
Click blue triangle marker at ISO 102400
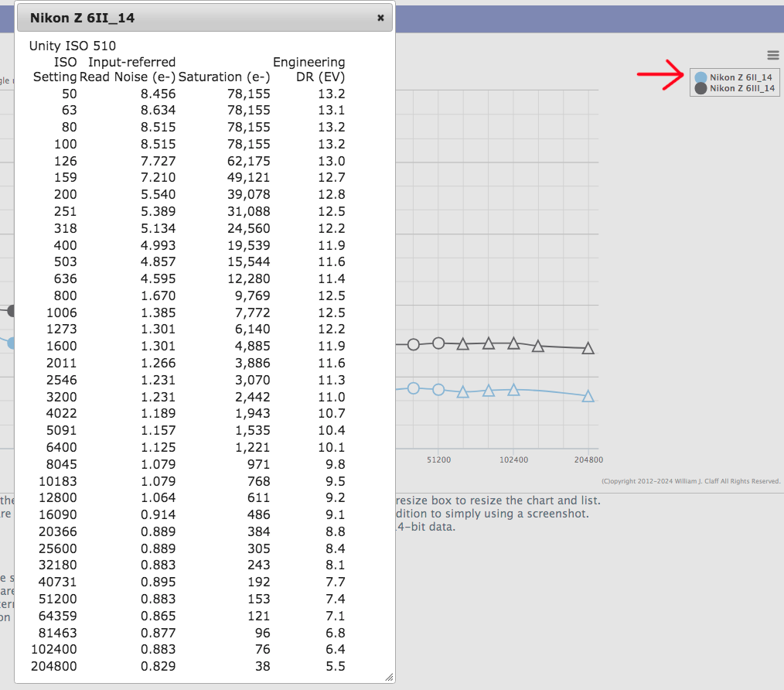pyautogui.click(x=513, y=390)
